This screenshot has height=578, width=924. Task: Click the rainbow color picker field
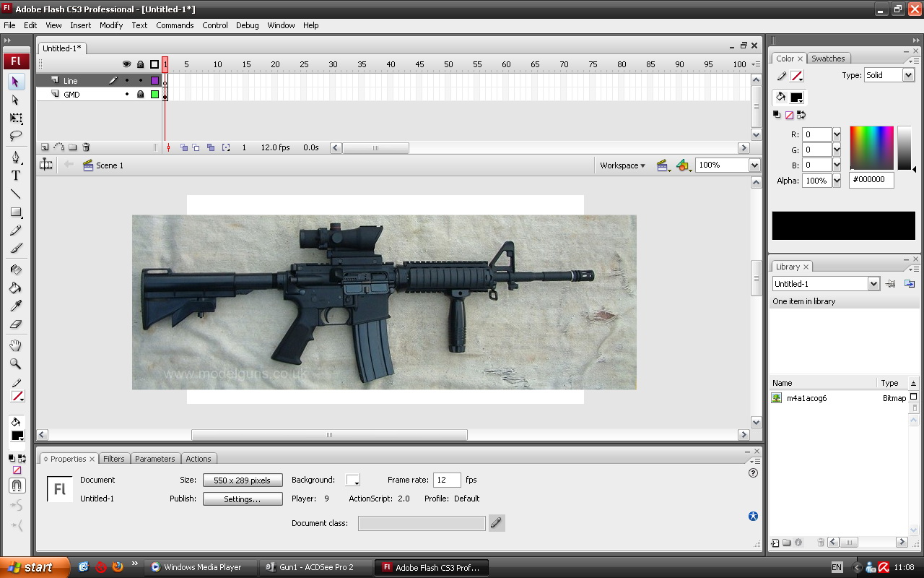[871, 148]
